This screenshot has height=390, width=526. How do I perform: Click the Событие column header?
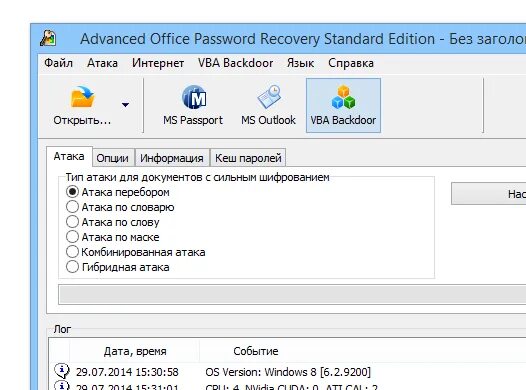coord(256,351)
